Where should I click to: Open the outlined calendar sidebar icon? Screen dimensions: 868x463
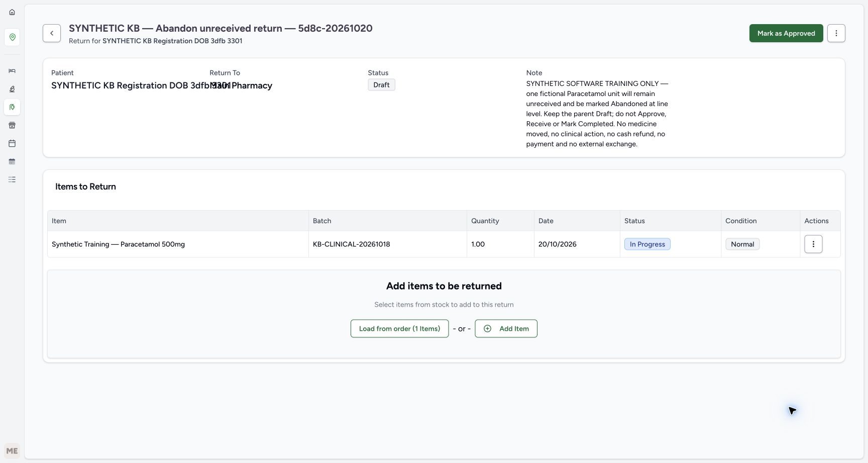point(12,143)
